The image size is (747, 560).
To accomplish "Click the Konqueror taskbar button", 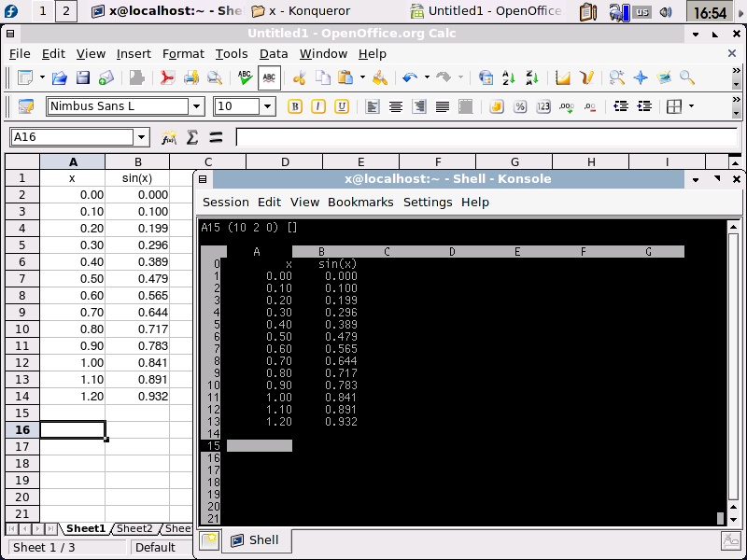I will click(316, 11).
